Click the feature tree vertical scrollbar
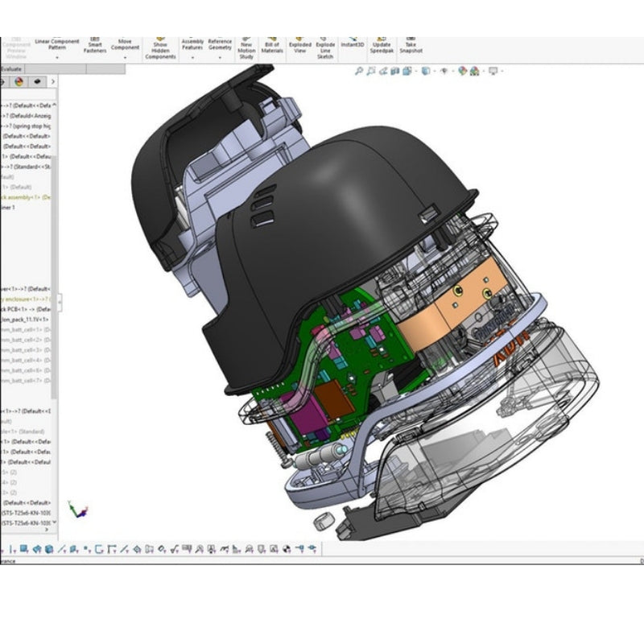 [x=54, y=242]
